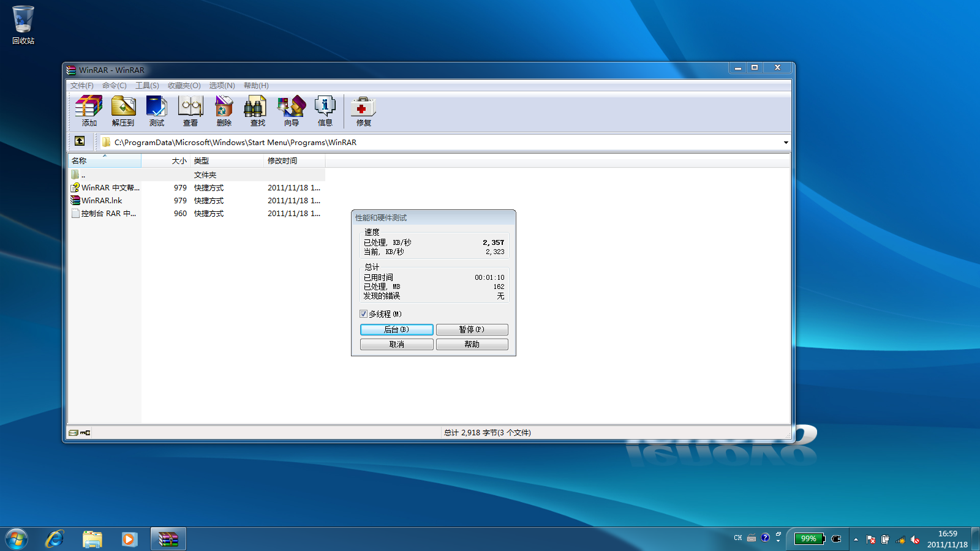Click the Delete (删除) toolbar icon
Image resolution: width=980 pixels, height=551 pixels.
tap(224, 111)
